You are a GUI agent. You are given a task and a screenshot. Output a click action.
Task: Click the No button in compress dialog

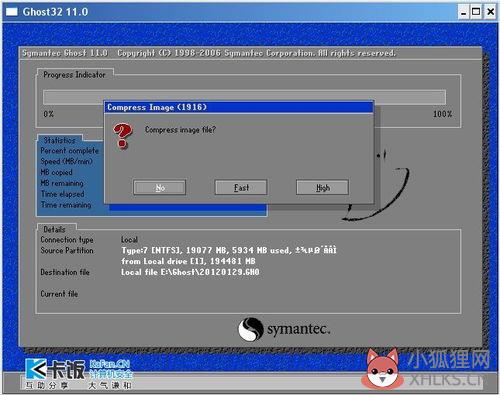tap(159, 188)
